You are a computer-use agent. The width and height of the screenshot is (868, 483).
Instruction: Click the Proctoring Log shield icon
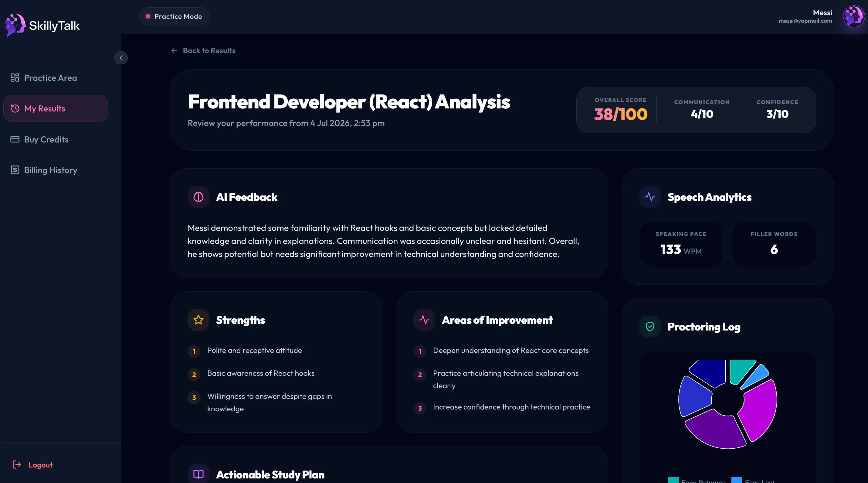pos(650,327)
